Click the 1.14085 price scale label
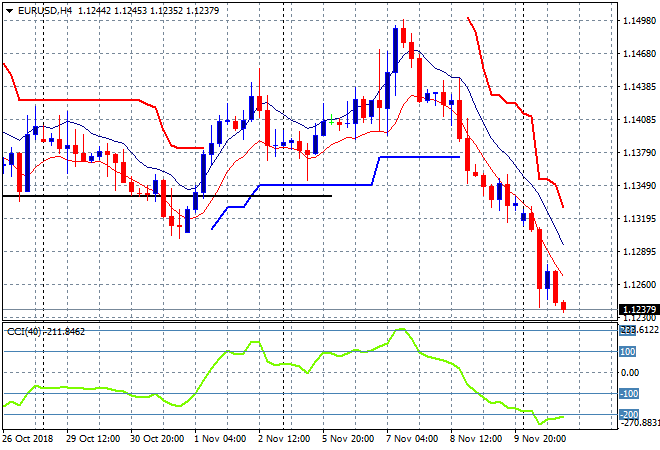Viewport: 660px width, 450px height. click(x=639, y=120)
